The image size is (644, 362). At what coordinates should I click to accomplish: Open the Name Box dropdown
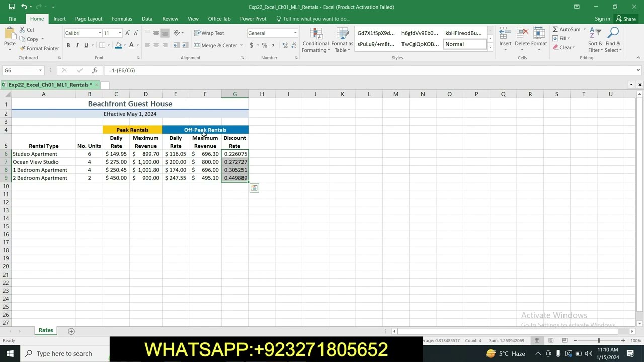coord(40,70)
